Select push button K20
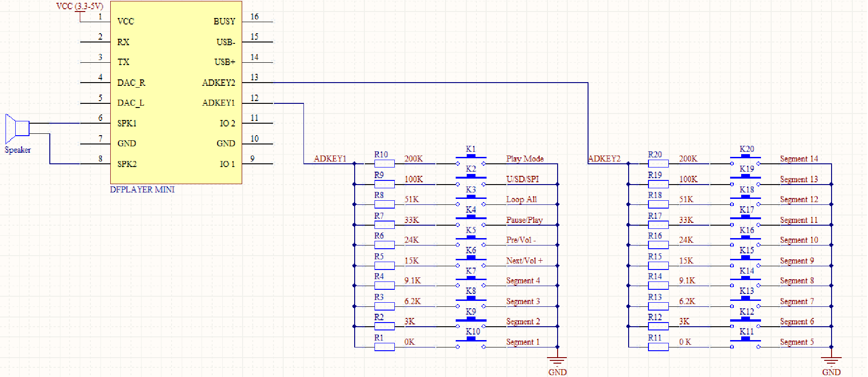The width and height of the screenshot is (868, 377). [x=745, y=159]
